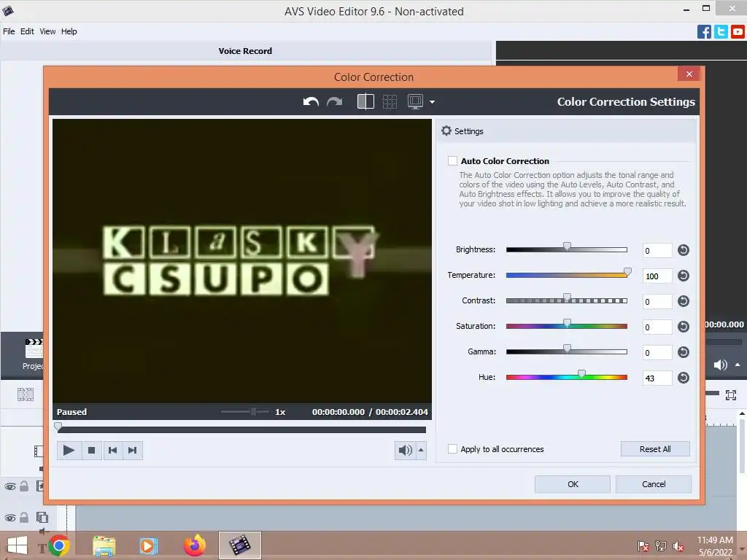Click the Contrast value field
Screen dimensions: 747x560
click(x=657, y=301)
